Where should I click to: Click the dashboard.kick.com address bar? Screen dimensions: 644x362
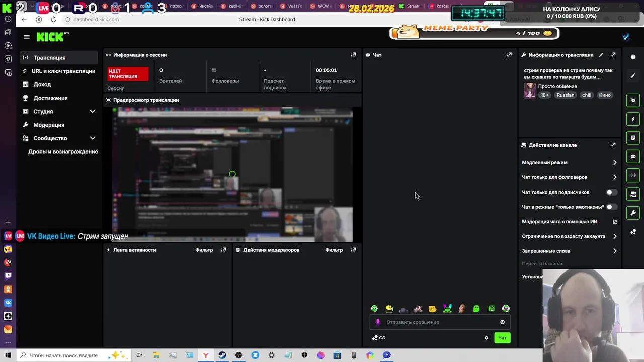click(x=96, y=19)
